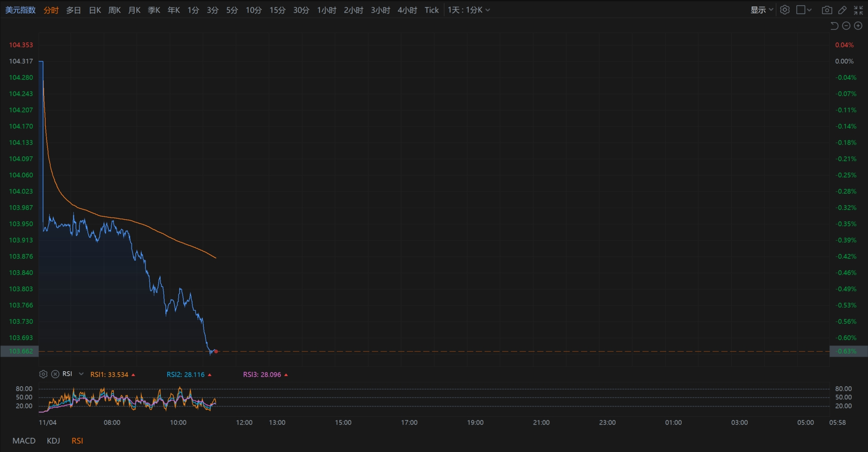Click the 12:00 time axis label
868x452 pixels.
244,422
